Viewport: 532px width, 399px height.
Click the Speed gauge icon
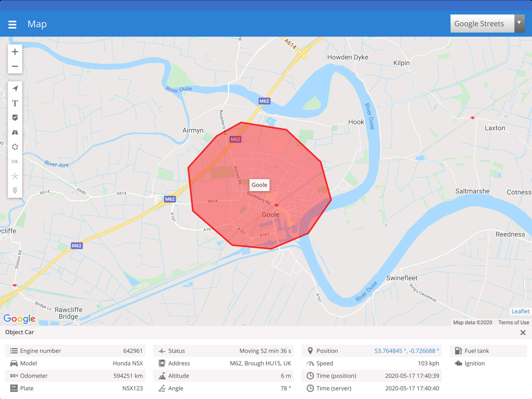tap(310, 363)
